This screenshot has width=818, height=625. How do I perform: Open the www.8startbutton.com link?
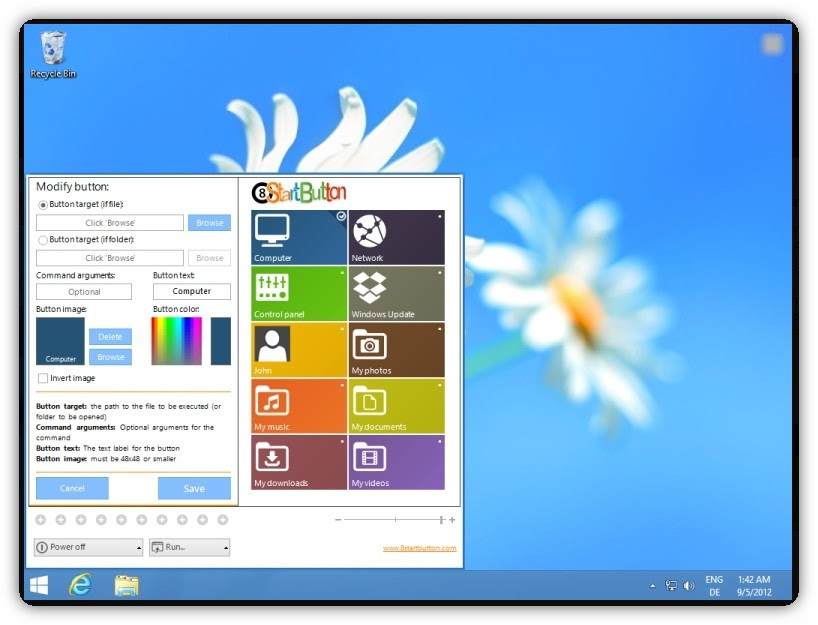419,548
